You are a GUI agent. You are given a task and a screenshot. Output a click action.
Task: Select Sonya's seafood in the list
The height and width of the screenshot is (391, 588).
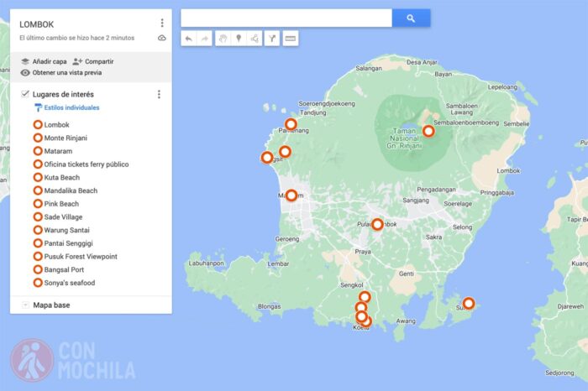tap(65, 283)
